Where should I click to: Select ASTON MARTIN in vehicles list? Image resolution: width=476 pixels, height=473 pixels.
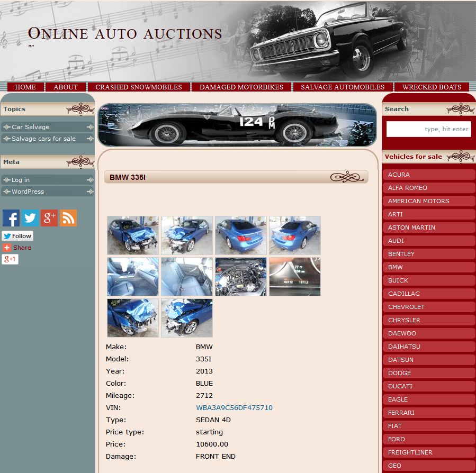coord(429,228)
